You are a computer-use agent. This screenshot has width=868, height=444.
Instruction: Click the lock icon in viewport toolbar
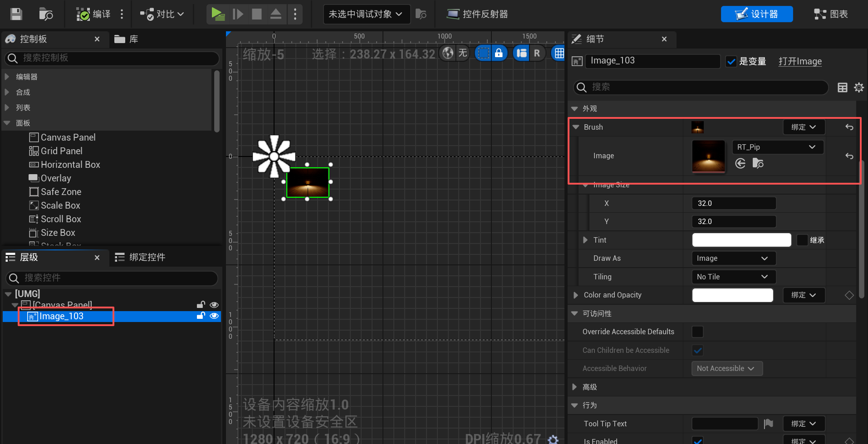[499, 53]
